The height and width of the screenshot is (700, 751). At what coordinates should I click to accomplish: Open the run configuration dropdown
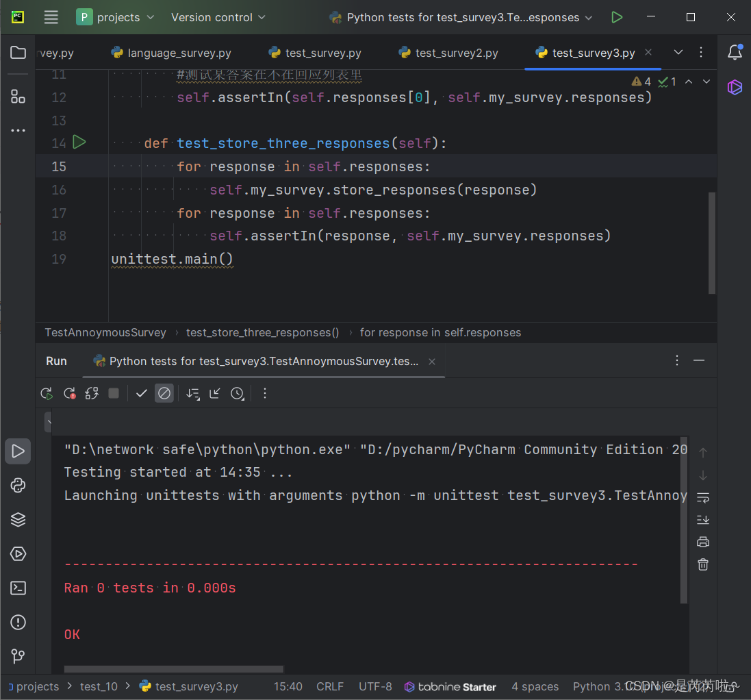[x=462, y=17]
